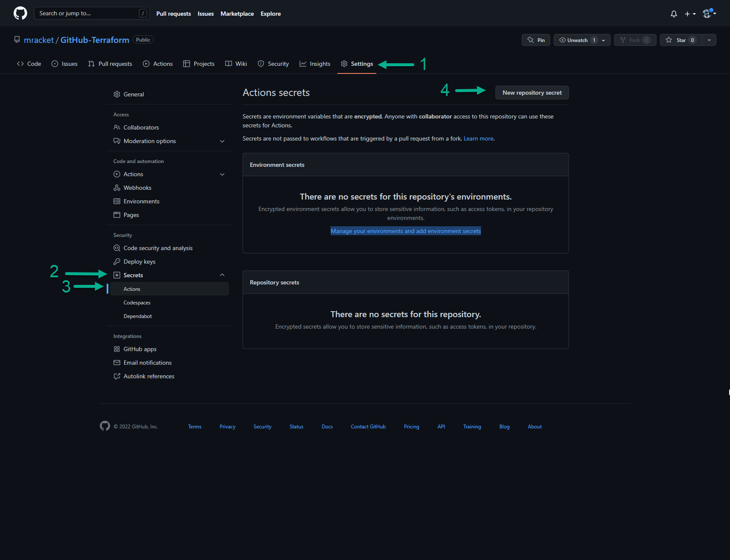Open the plus create-new dropdown
Screen dimensions: 730x560
click(x=690, y=14)
